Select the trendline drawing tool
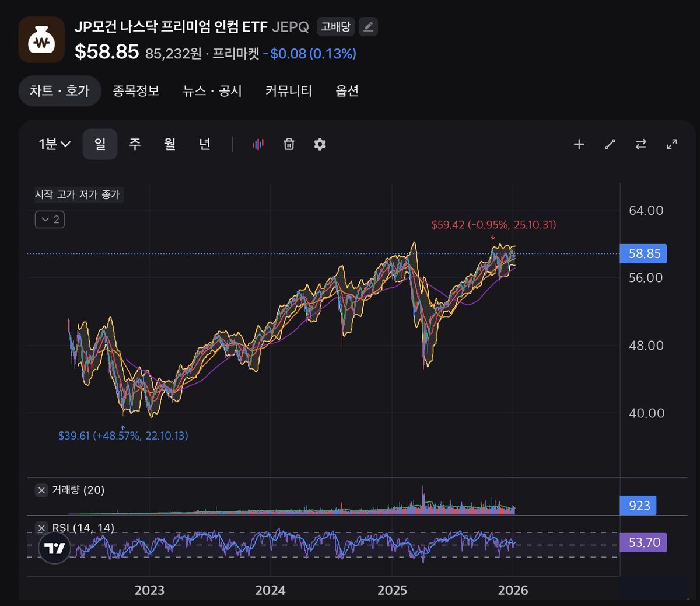Screen dimensions: 700x606 coord(610,144)
